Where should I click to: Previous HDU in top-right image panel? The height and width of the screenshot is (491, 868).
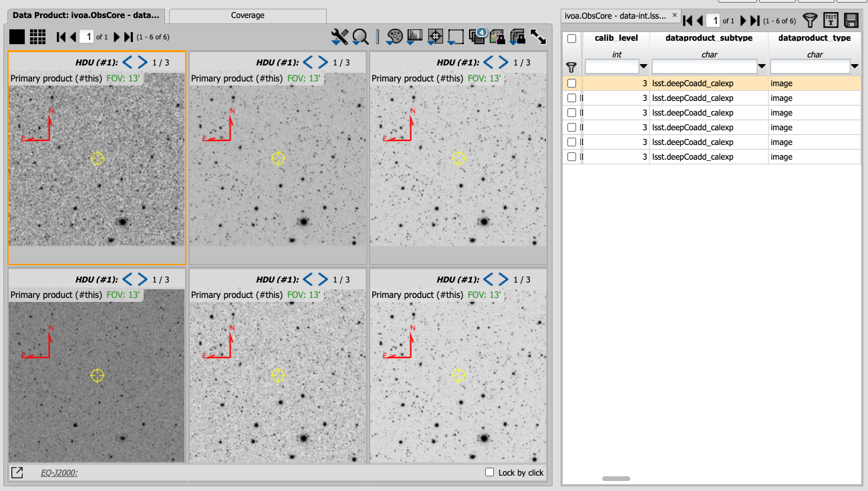coord(488,63)
